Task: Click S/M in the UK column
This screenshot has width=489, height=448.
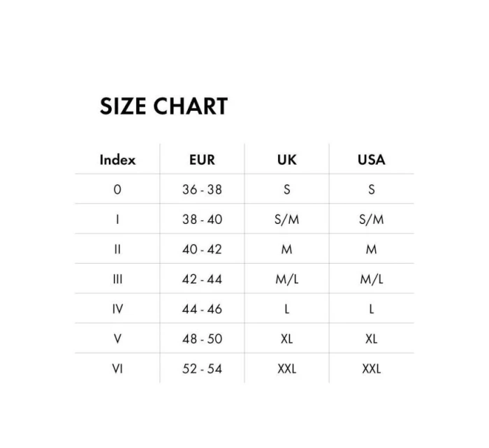Action: coord(286,219)
